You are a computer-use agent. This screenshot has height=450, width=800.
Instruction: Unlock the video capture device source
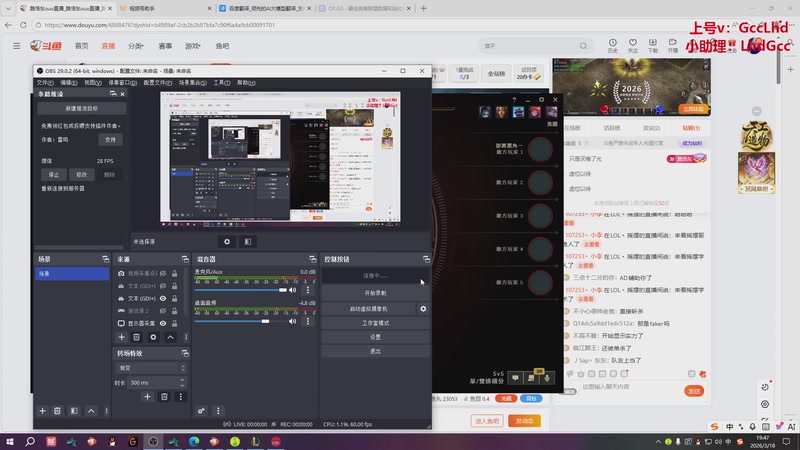[174, 273]
